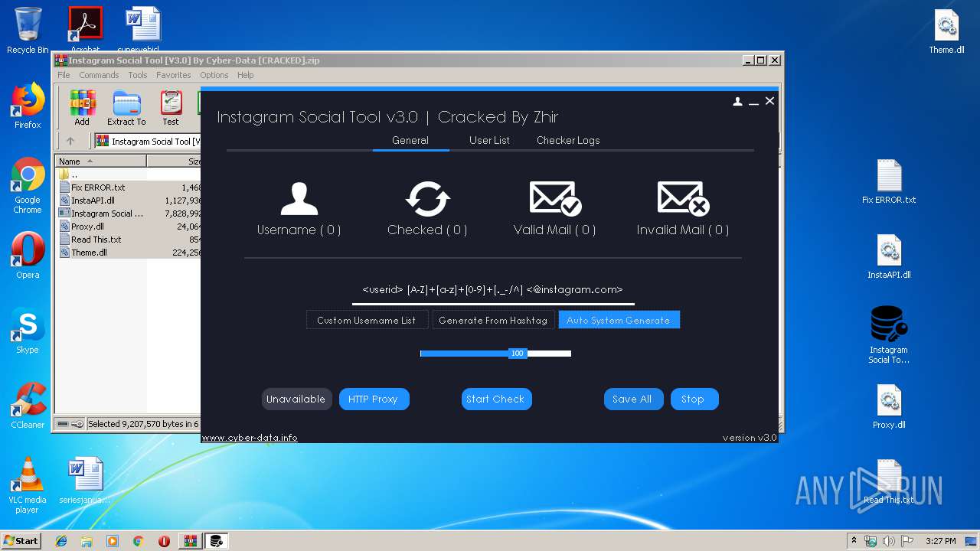980x551 pixels.
Task: Select Fix ERROR.txt desktop file icon
Action: pyautogui.click(x=889, y=182)
